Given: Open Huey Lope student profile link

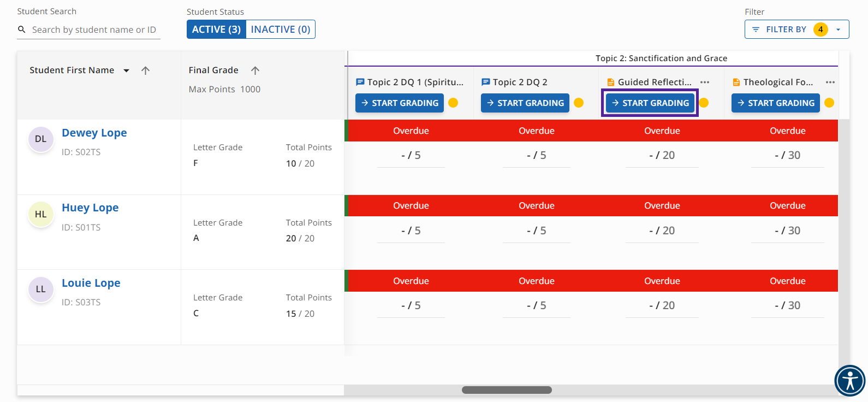Looking at the screenshot, I should [90, 208].
